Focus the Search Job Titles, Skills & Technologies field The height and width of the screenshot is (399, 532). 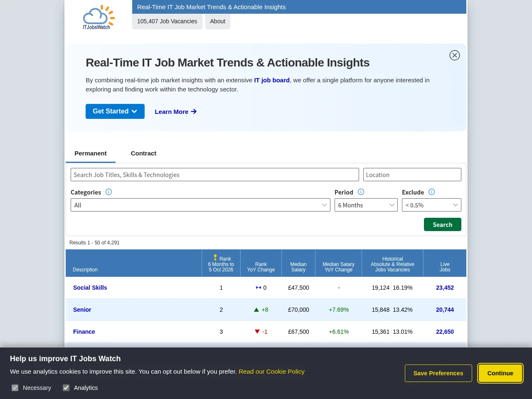215,175
